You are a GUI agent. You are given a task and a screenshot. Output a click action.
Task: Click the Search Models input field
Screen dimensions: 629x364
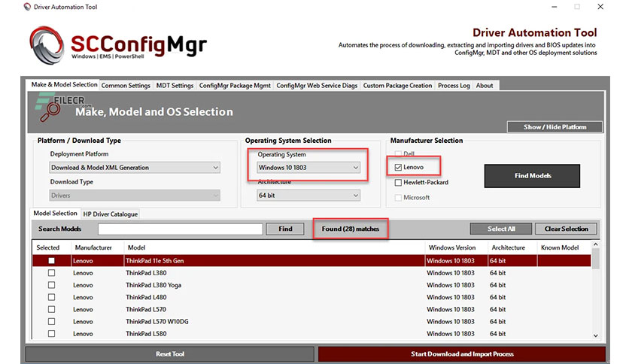pyautogui.click(x=181, y=229)
